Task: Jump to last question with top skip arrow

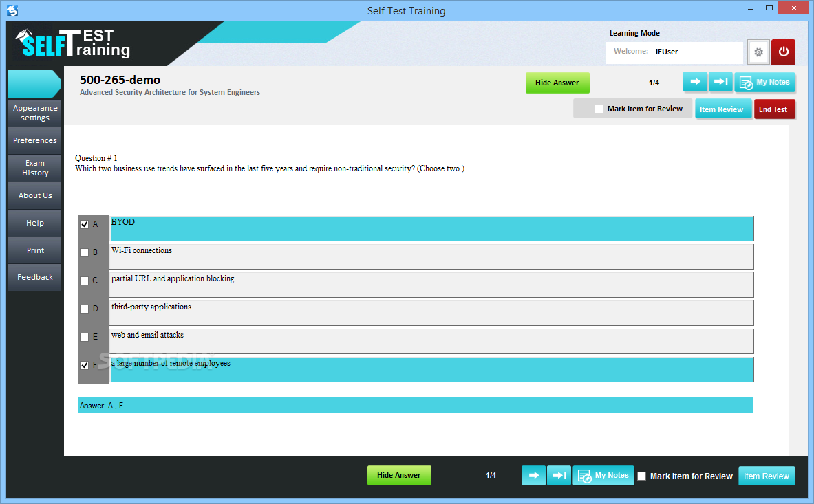Action: tap(720, 82)
